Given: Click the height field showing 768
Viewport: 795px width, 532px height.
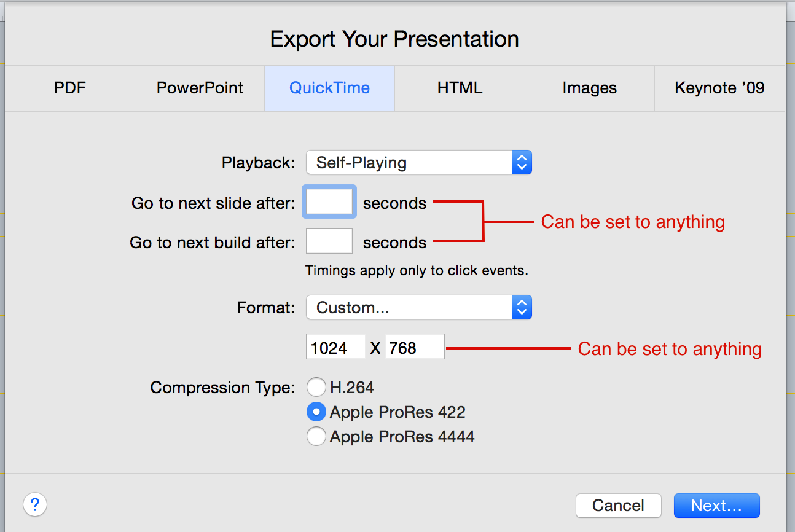Looking at the screenshot, I should (x=415, y=347).
